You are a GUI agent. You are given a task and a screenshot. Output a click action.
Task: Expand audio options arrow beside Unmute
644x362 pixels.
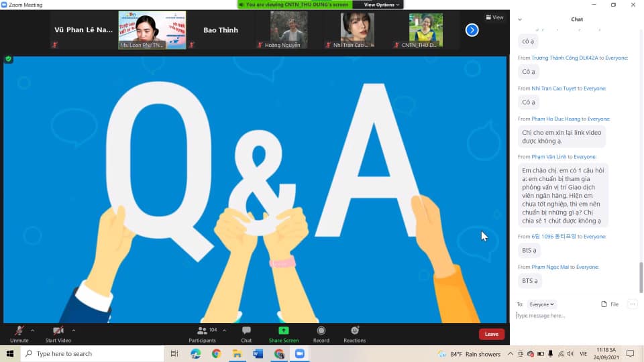click(x=33, y=330)
